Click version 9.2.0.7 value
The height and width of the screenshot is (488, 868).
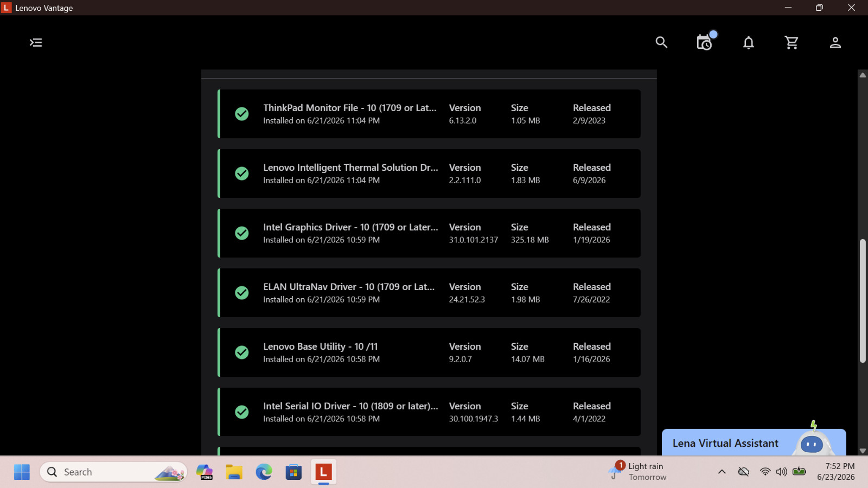tap(461, 359)
